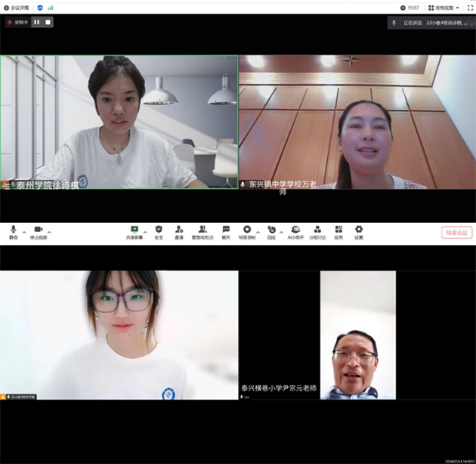Open the Security shield icon
Image resolution: width=476 pixels, height=464 pixels.
159,230
